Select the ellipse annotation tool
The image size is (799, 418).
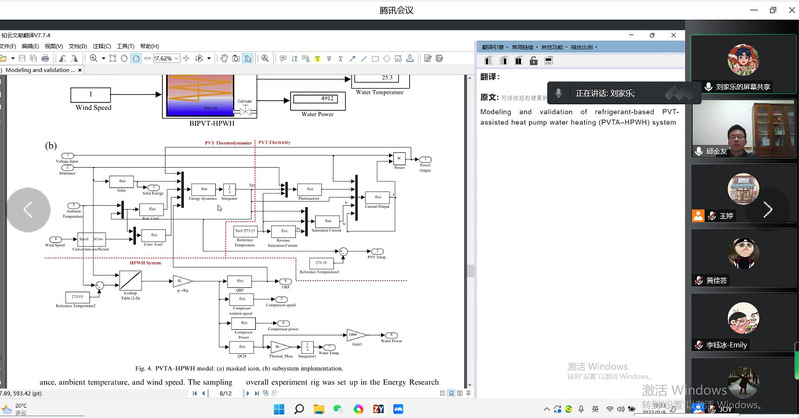387,59
